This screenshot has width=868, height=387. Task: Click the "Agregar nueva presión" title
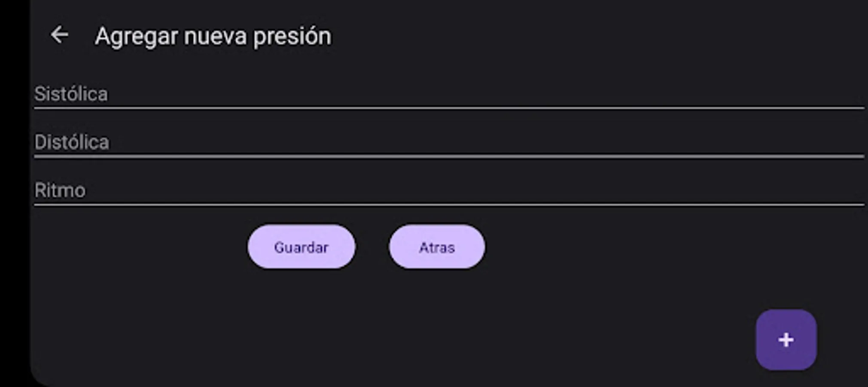click(x=213, y=36)
